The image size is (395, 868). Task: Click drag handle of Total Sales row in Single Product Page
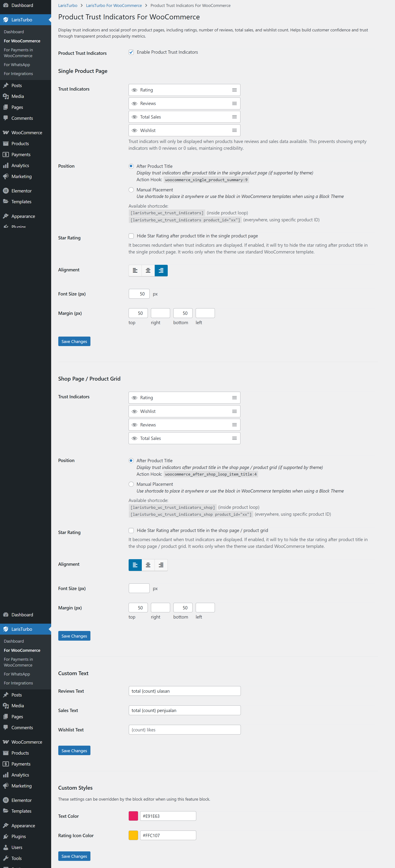[234, 117]
